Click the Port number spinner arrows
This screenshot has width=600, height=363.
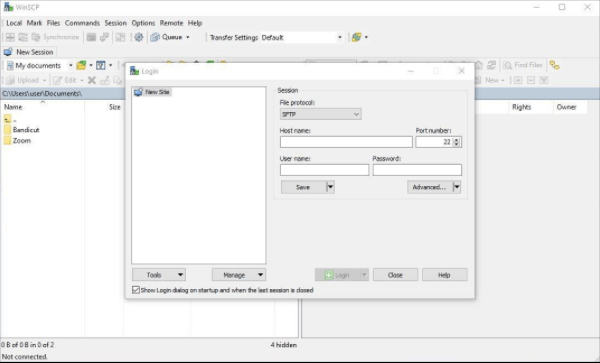pyautogui.click(x=457, y=142)
